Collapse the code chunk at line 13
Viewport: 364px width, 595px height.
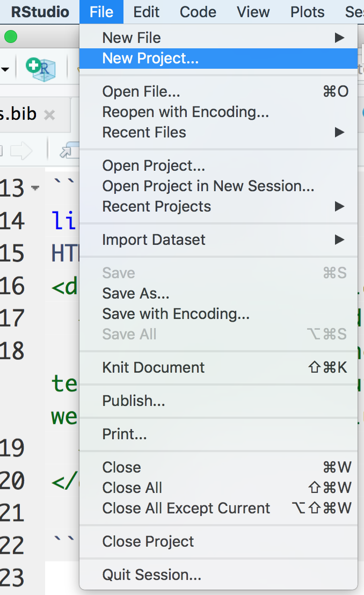[x=35, y=188]
